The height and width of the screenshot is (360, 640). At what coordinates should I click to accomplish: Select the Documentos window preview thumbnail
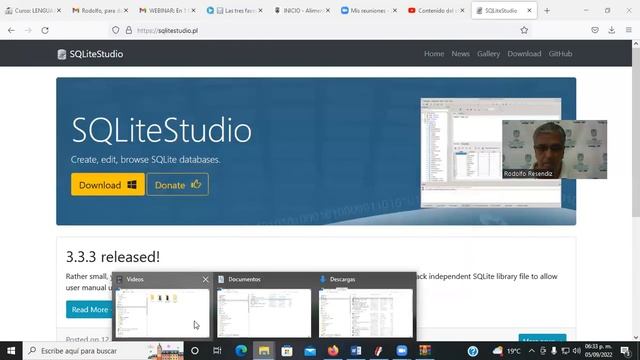pyautogui.click(x=264, y=313)
